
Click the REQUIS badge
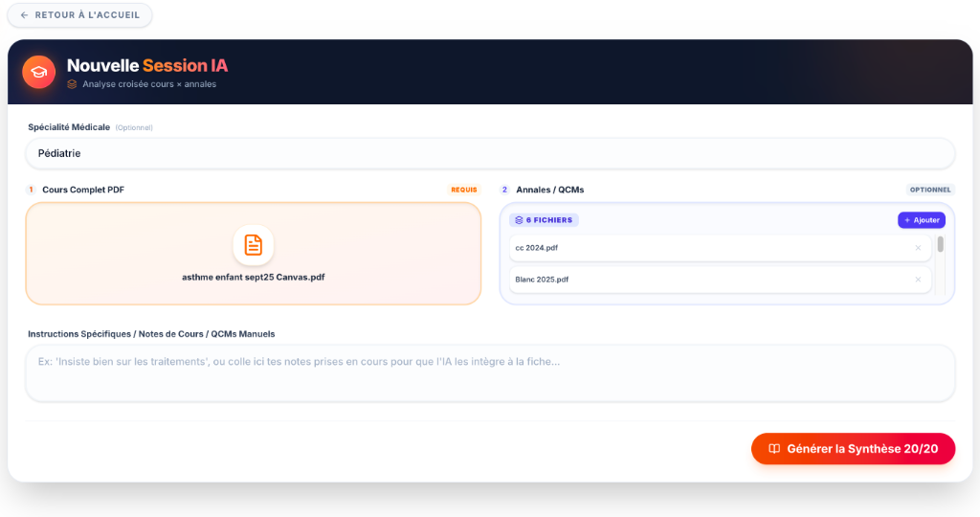coord(463,190)
